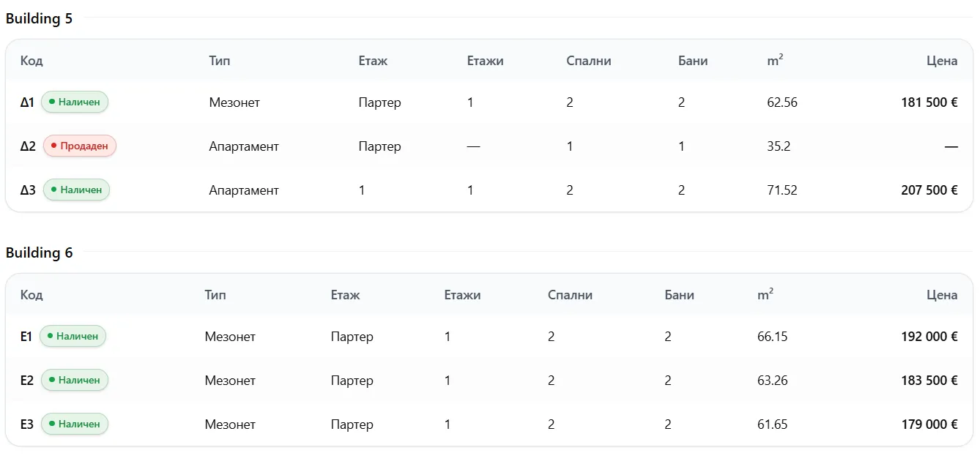Click the 207 500 € price in Δ3 row
Screen dimensions: 980x464
click(x=929, y=190)
